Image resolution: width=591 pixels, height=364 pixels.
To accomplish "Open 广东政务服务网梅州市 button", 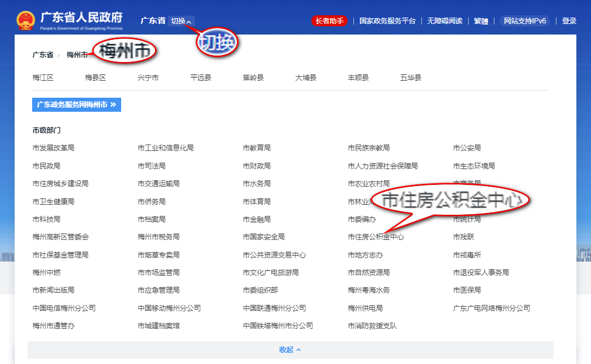I will tap(77, 105).
